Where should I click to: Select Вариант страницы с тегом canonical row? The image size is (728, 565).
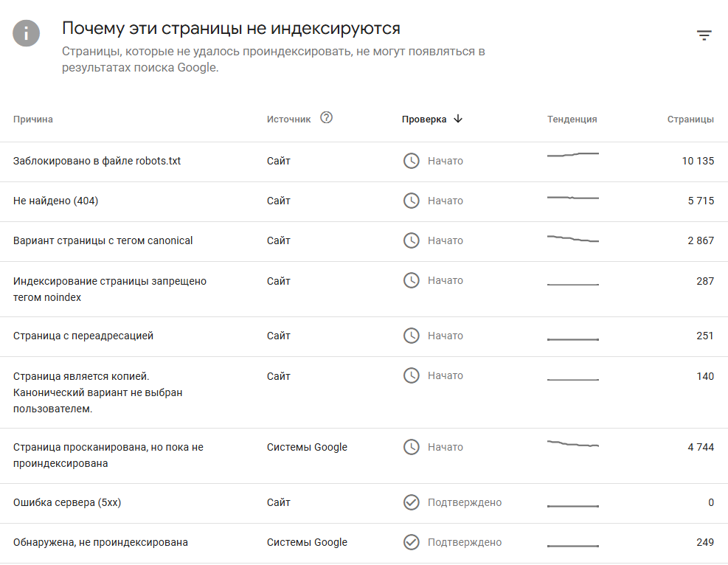point(103,240)
